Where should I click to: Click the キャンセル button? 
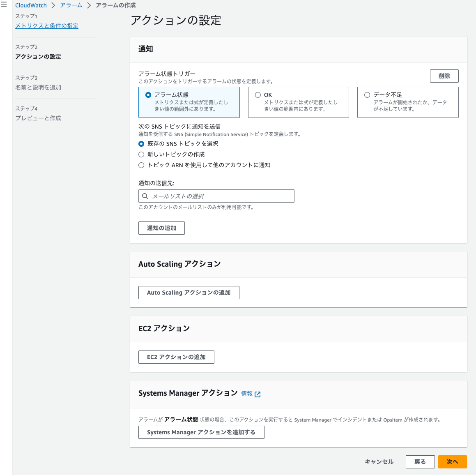tap(379, 461)
